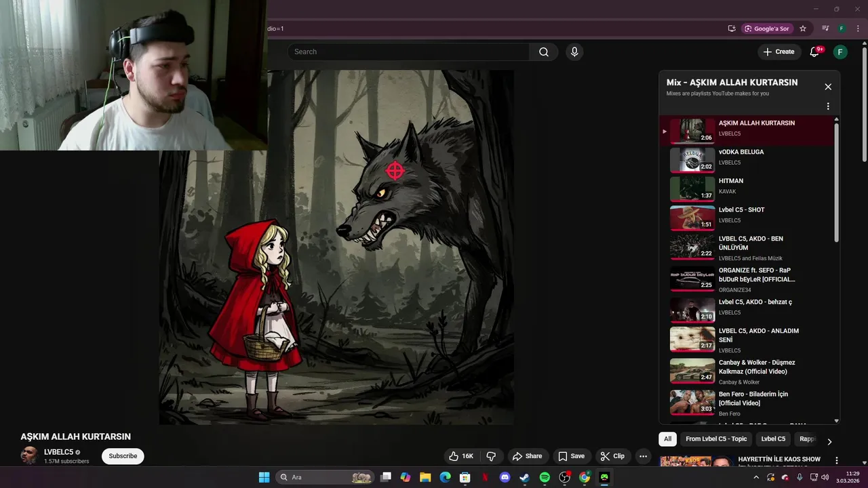868x488 pixels.
Task: Close the Mix playlist panel
Action: pos(828,87)
